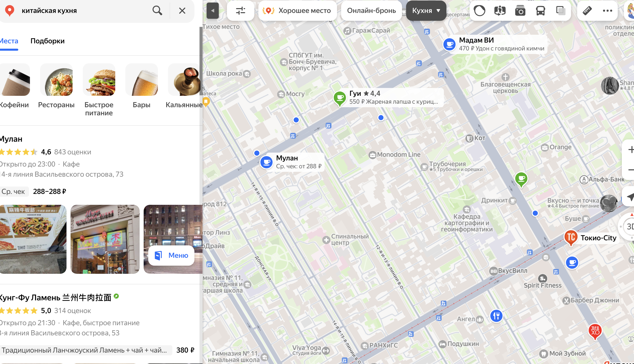This screenshot has width=634, height=364.
Task: Click the search magnifier icon
Action: tap(157, 11)
